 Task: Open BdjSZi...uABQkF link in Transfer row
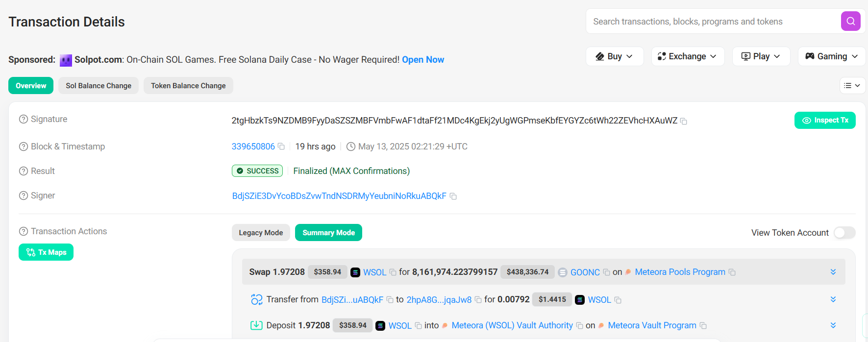point(352,299)
